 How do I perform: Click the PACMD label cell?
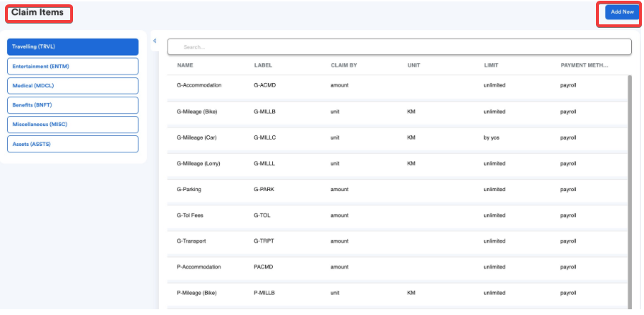264,267
